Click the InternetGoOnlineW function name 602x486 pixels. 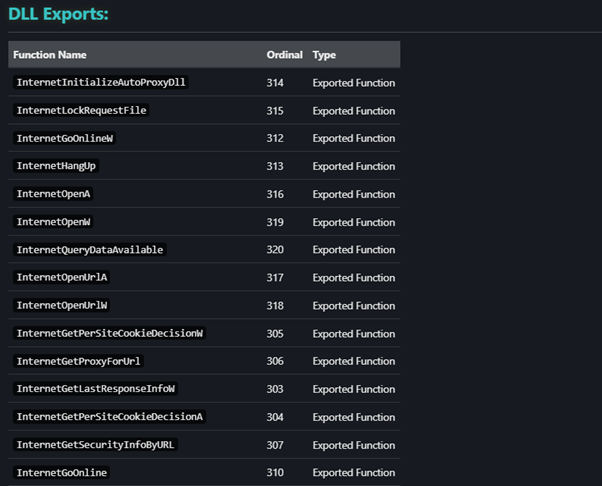65,138
